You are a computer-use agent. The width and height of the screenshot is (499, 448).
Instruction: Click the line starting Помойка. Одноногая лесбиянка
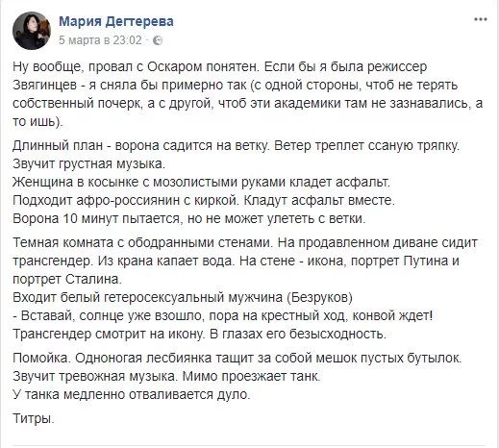point(237,358)
